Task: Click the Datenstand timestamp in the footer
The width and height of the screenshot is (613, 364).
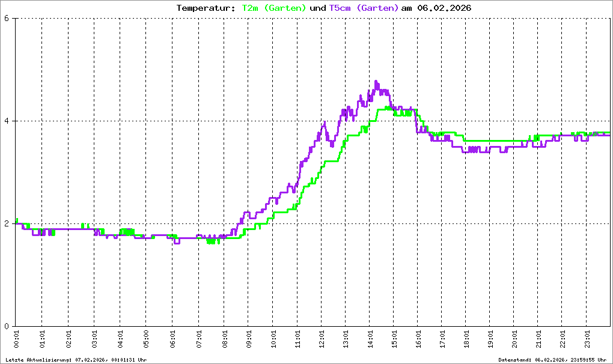Action: tap(552, 360)
